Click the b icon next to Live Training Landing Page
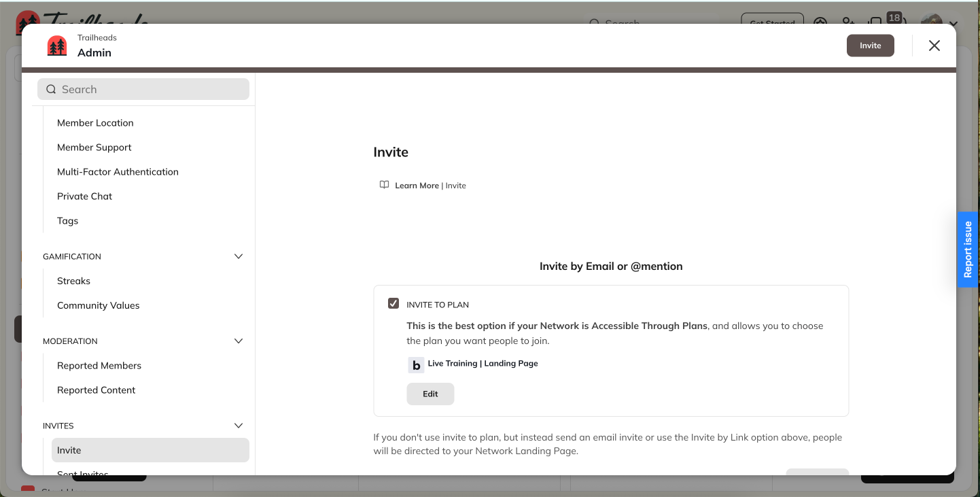This screenshot has width=980, height=497. pyautogui.click(x=416, y=365)
